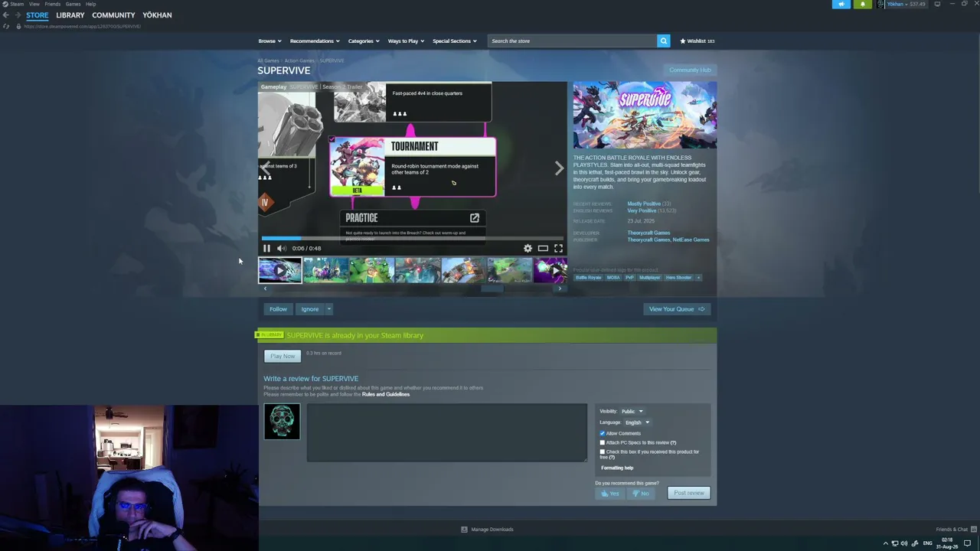980x551 pixels.
Task: Check received product for free box
Action: click(x=602, y=452)
